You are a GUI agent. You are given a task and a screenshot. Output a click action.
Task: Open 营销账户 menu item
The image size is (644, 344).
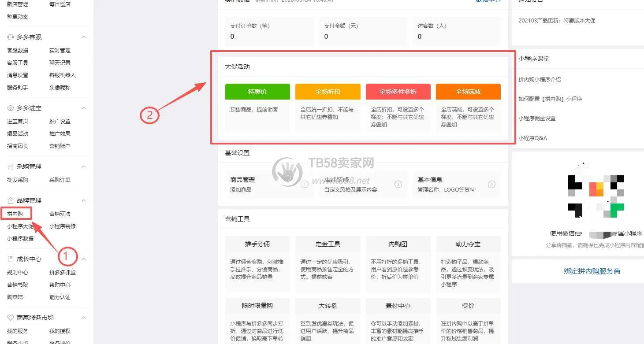(60, 146)
